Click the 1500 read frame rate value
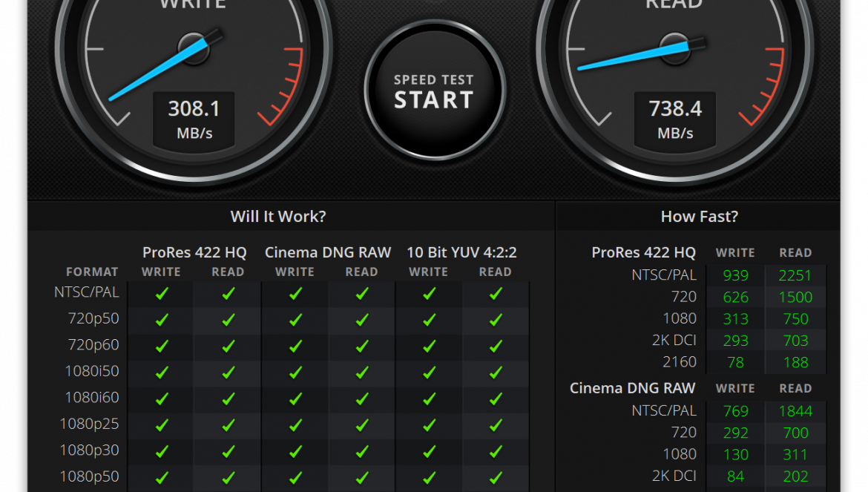 pos(795,297)
